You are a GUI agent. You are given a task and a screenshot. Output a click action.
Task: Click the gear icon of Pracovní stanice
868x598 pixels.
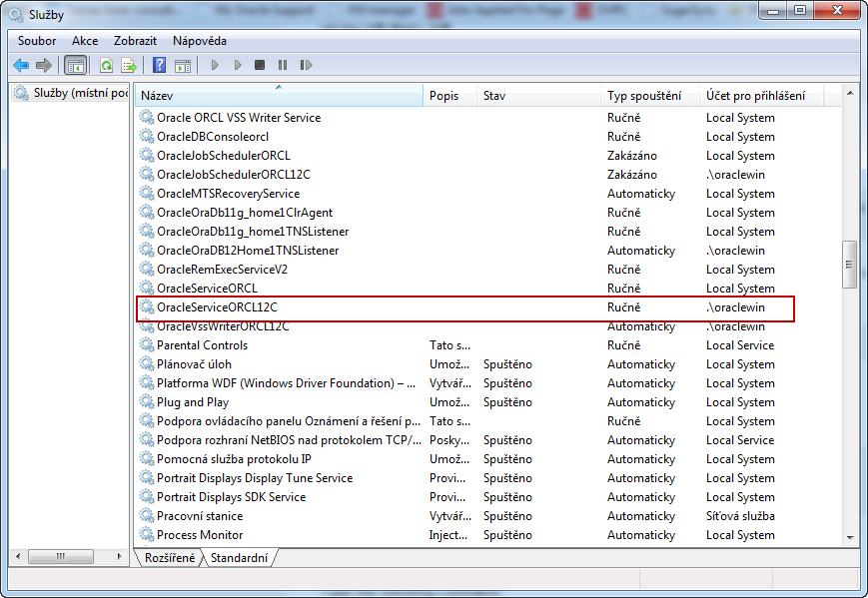coord(147,516)
